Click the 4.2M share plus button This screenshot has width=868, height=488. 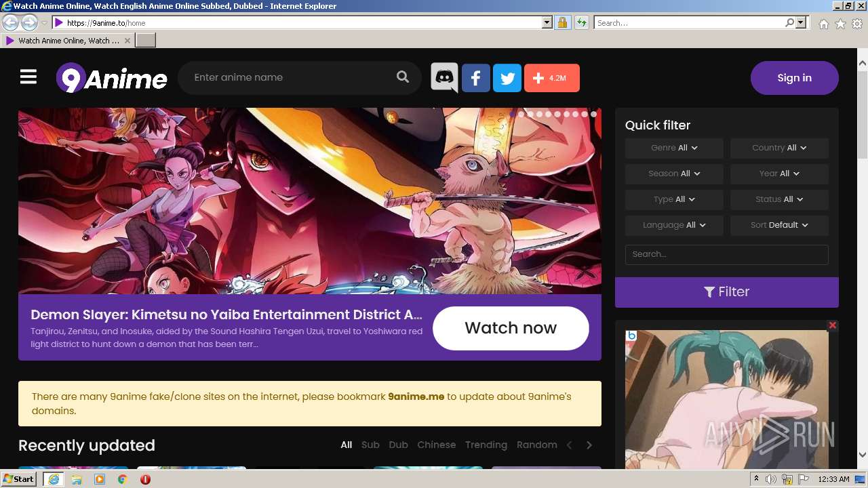tap(552, 78)
